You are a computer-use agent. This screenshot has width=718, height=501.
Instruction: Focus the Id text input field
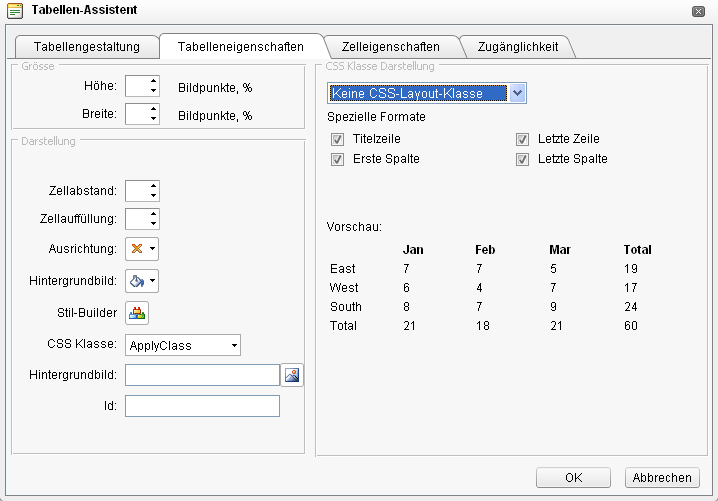pyautogui.click(x=202, y=406)
